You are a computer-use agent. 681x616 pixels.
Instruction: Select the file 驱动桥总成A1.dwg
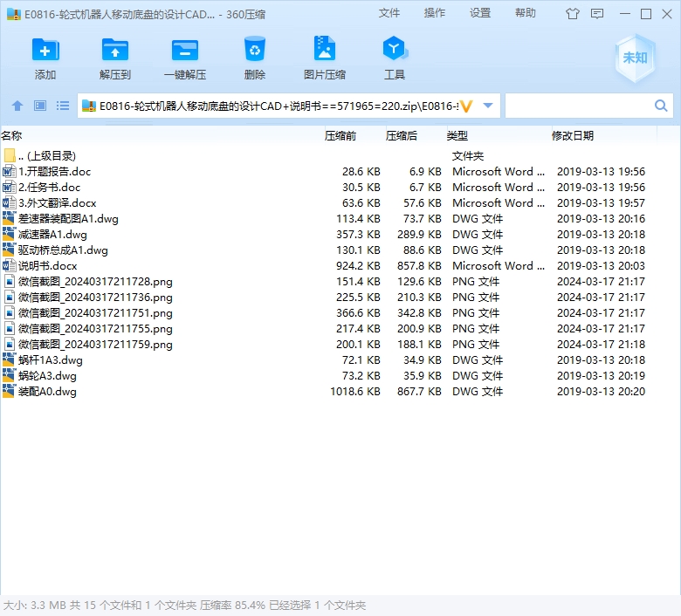point(63,250)
